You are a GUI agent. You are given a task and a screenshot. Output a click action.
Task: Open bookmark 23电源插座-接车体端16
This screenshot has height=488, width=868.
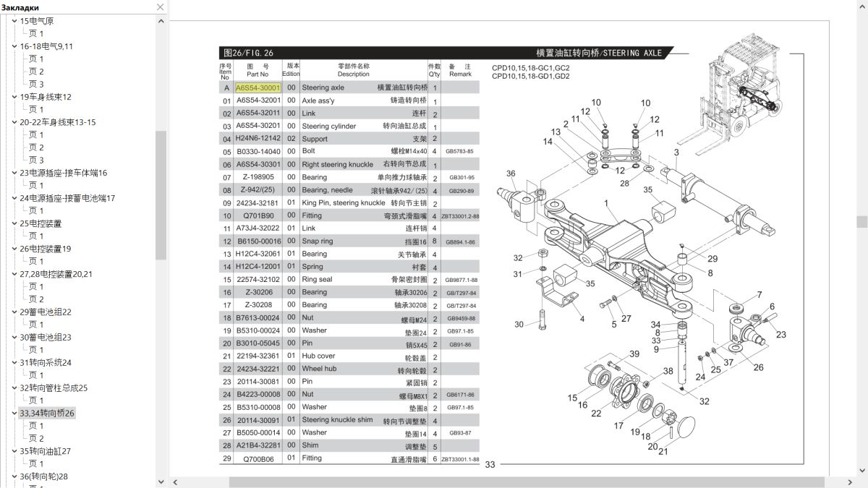pos(63,173)
